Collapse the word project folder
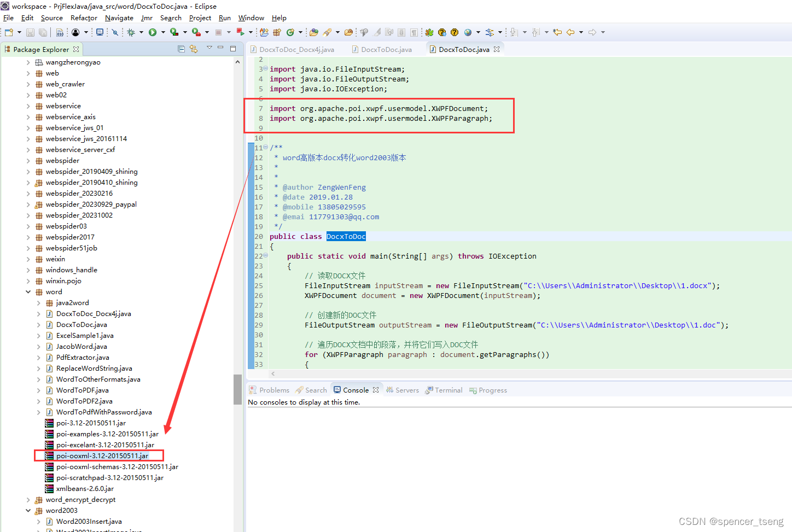This screenshot has width=792, height=532. point(28,291)
